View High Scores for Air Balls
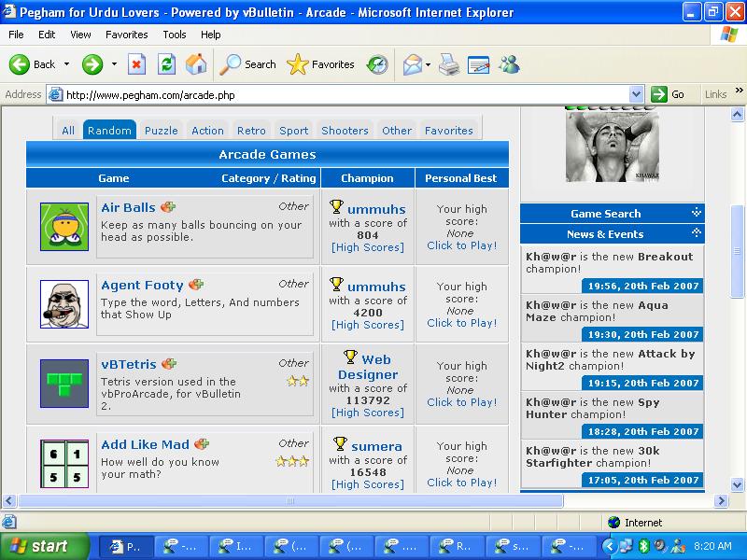Image resolution: width=747 pixels, height=560 pixels. 368,247
